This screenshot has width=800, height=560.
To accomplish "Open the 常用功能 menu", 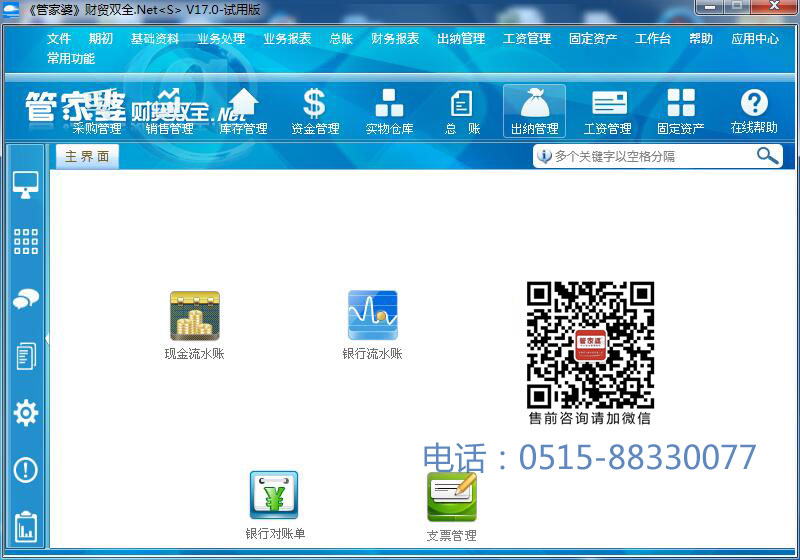I will (x=71, y=59).
